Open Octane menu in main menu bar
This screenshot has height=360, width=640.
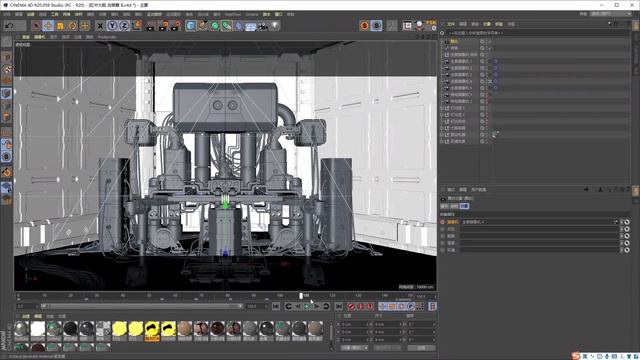click(252, 14)
